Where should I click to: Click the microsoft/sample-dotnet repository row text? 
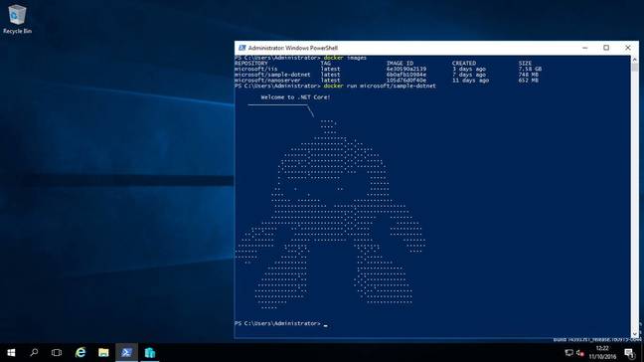272,75
